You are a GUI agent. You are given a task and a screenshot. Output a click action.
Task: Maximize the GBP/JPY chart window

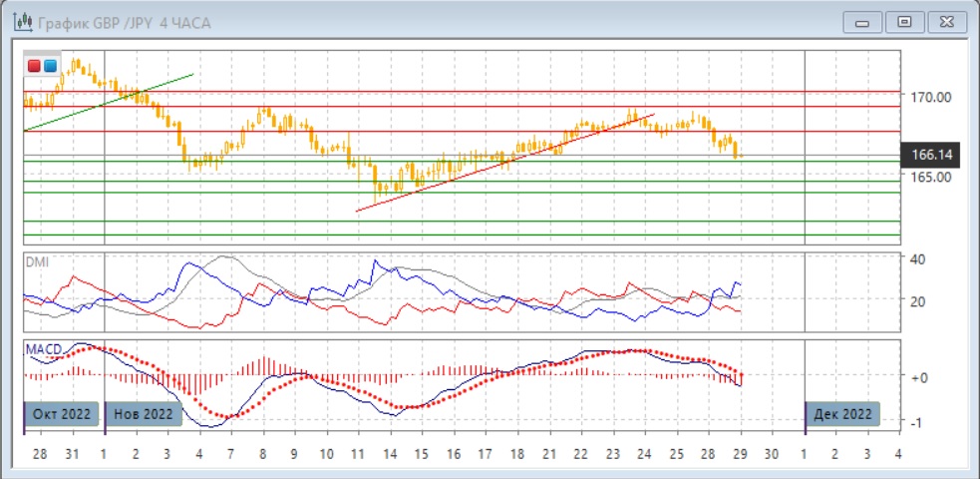[904, 21]
